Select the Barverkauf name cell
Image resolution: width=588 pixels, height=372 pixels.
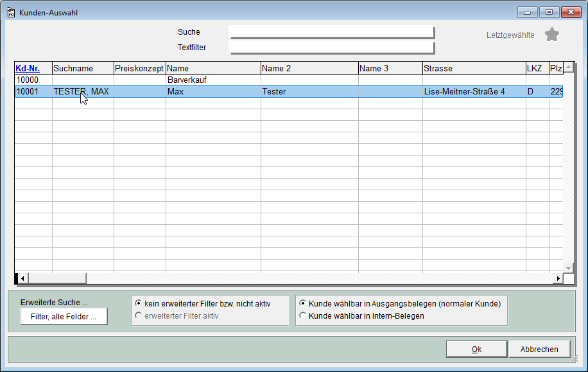[213, 80]
